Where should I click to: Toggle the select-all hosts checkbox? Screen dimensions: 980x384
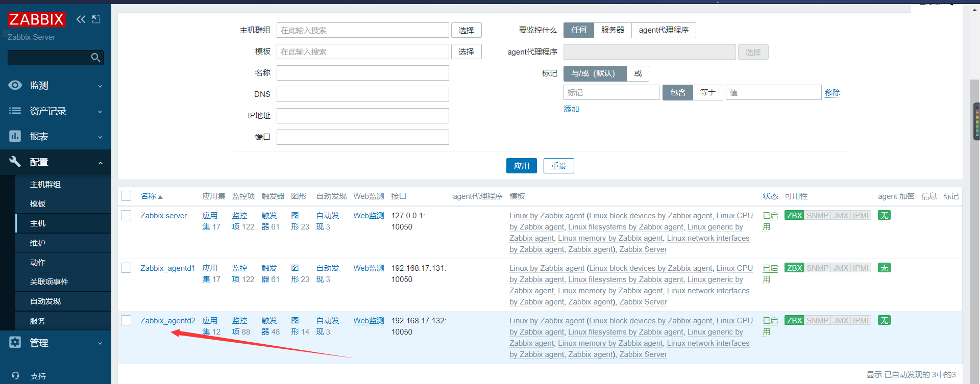pos(126,196)
